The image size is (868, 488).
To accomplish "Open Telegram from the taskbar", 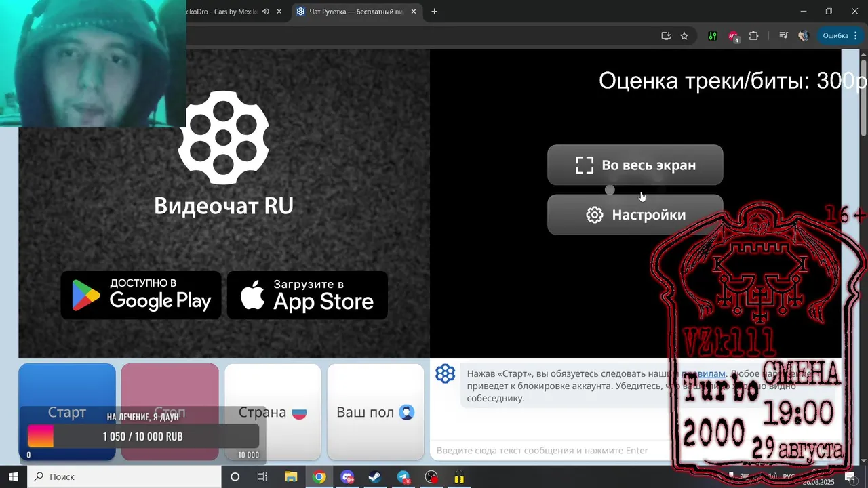I will [x=403, y=477].
